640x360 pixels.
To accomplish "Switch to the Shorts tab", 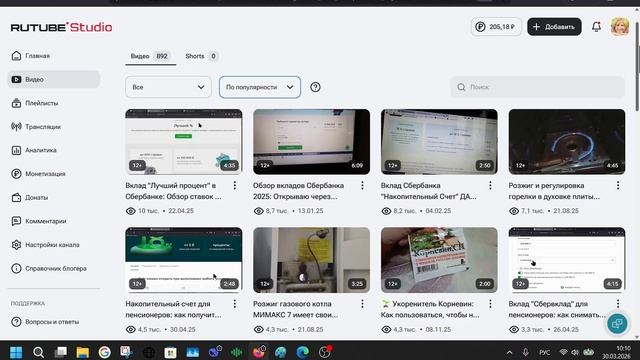I will click(x=202, y=56).
